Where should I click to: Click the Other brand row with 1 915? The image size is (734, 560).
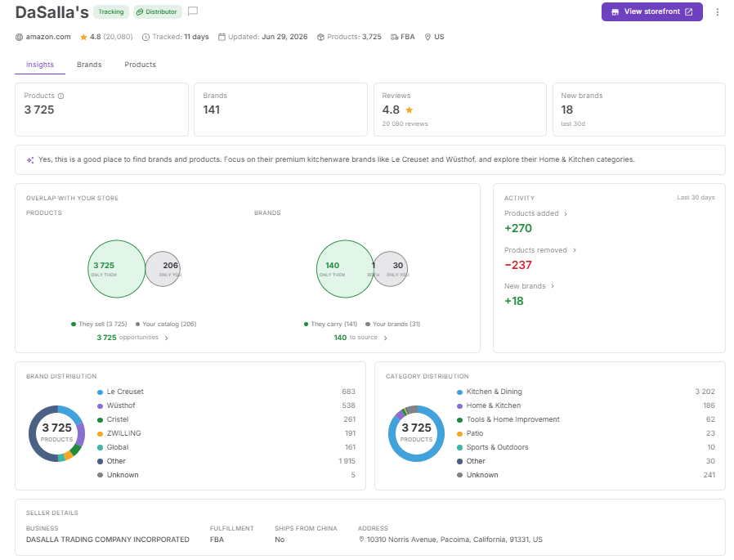(226, 461)
